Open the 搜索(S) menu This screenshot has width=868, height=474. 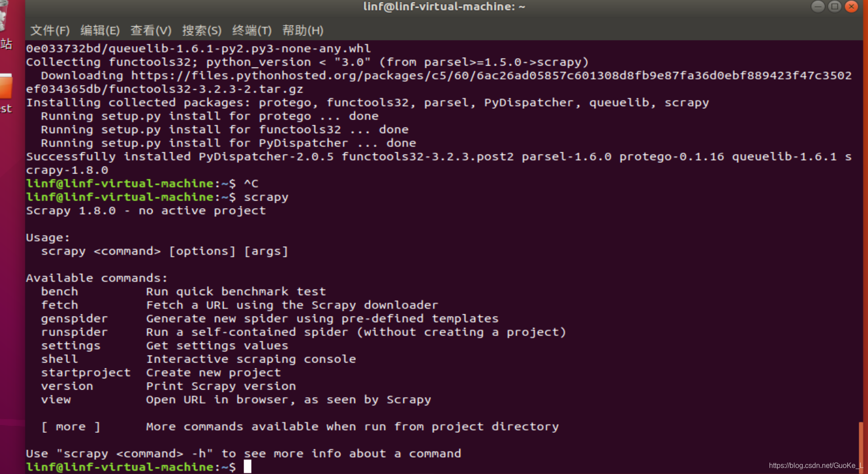(x=202, y=30)
